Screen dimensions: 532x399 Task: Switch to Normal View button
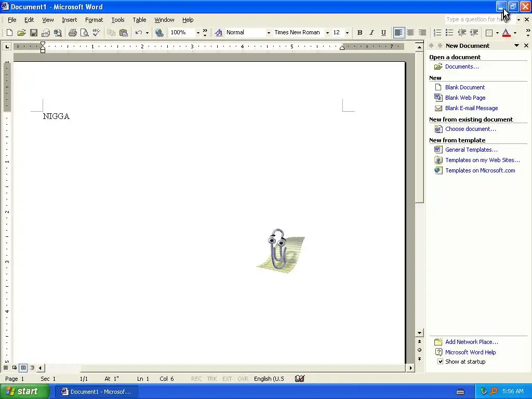6,367
